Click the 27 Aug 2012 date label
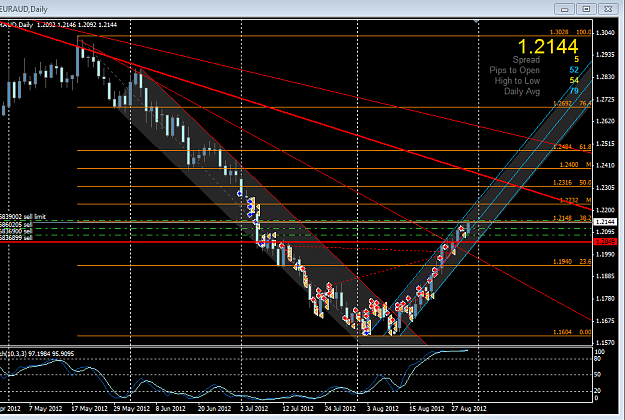Viewport: 625px width, 420px height. coord(469,409)
